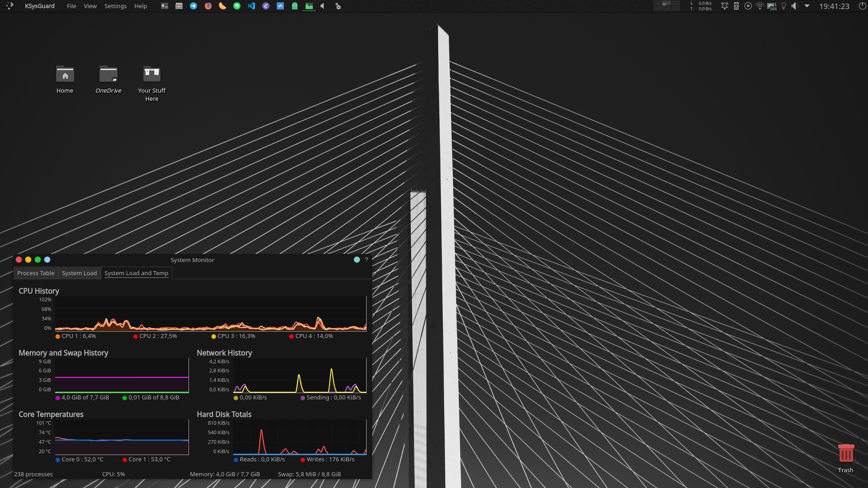Click the network speed monitor widget in the panel
868x488 pixels.
pos(701,6)
